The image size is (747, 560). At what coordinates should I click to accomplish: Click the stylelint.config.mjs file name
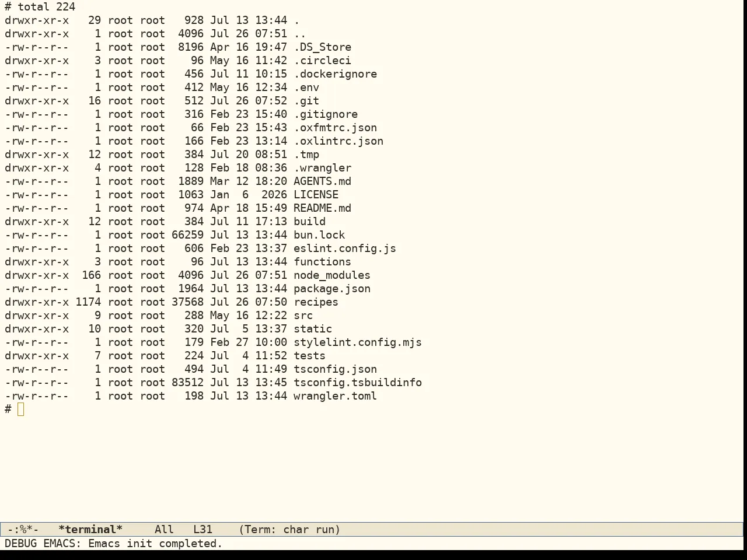point(358,342)
